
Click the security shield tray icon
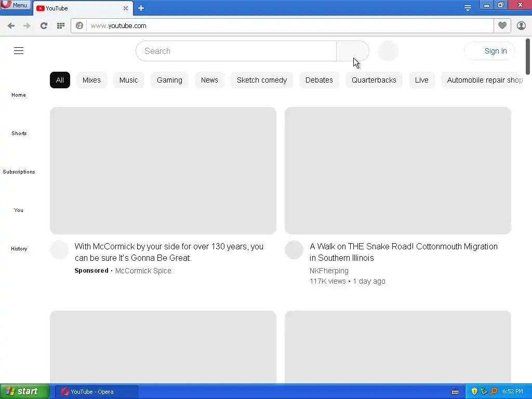pos(474,392)
